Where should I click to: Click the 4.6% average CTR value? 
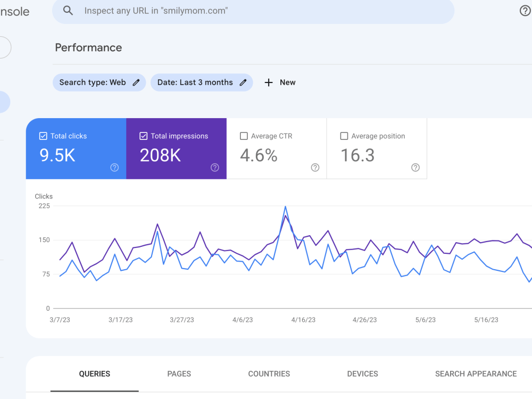[x=259, y=155]
